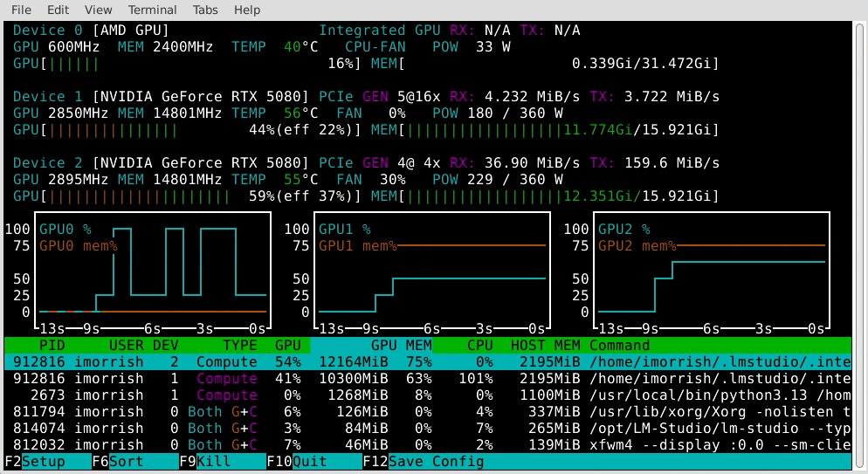
Task: Click Device 1 power reading 180 / 360 W
Action: 515,113
